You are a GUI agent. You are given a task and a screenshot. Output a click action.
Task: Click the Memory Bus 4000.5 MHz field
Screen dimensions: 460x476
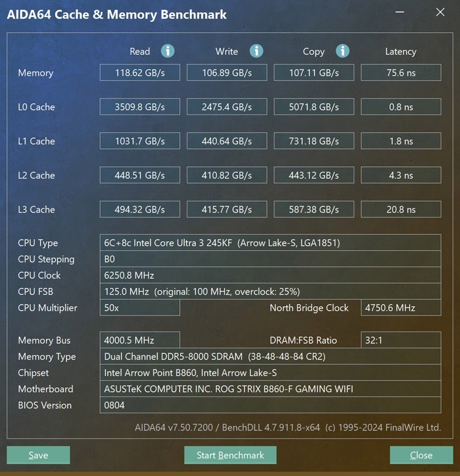pyautogui.click(x=139, y=340)
